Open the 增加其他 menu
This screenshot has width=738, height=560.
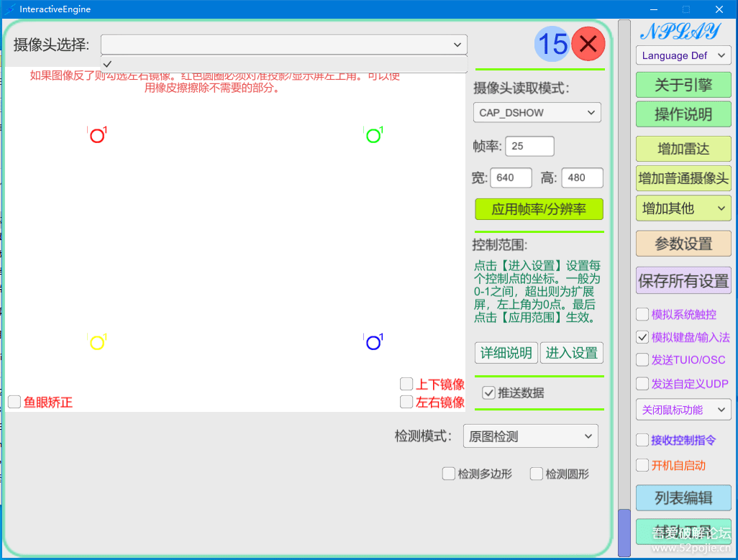683,208
